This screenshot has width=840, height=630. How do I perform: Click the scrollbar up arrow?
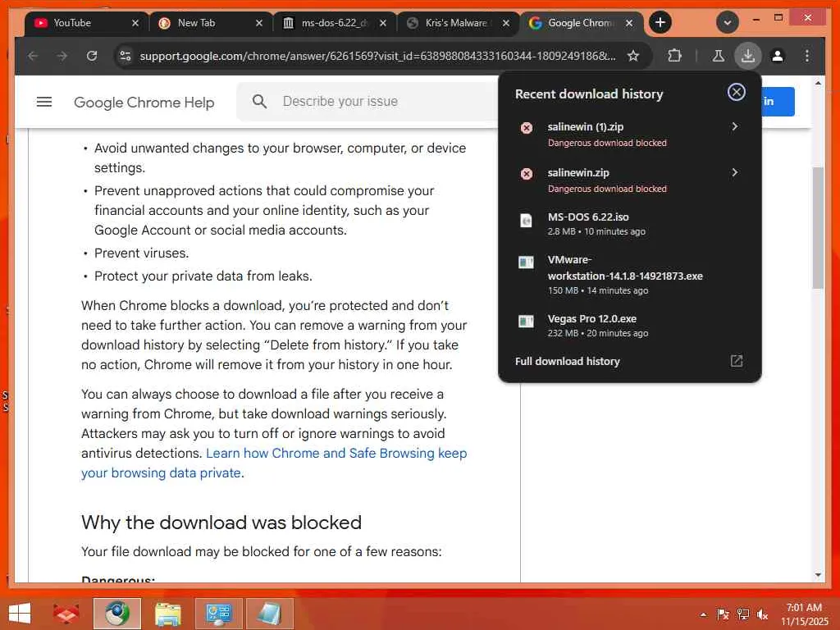(818, 83)
